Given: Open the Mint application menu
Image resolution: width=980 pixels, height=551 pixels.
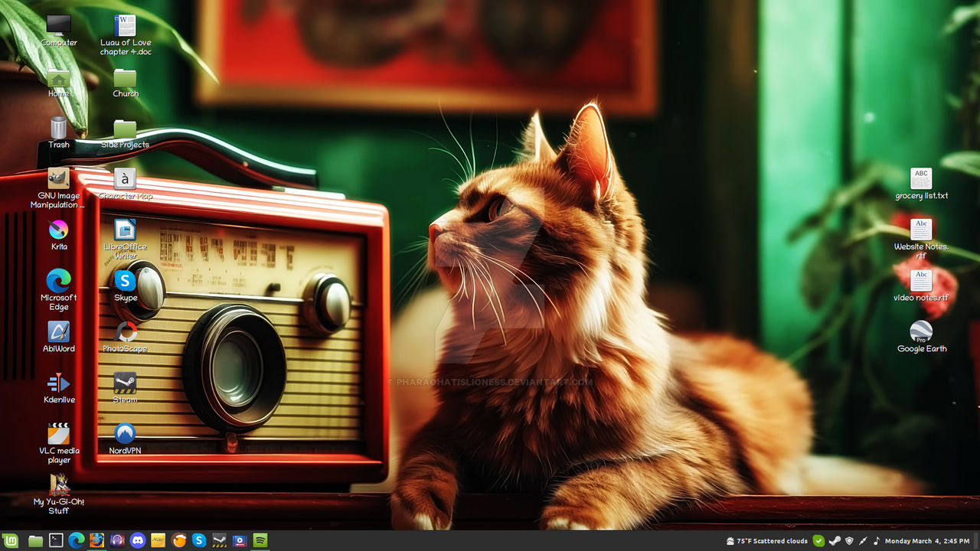Looking at the screenshot, I should point(9,541).
